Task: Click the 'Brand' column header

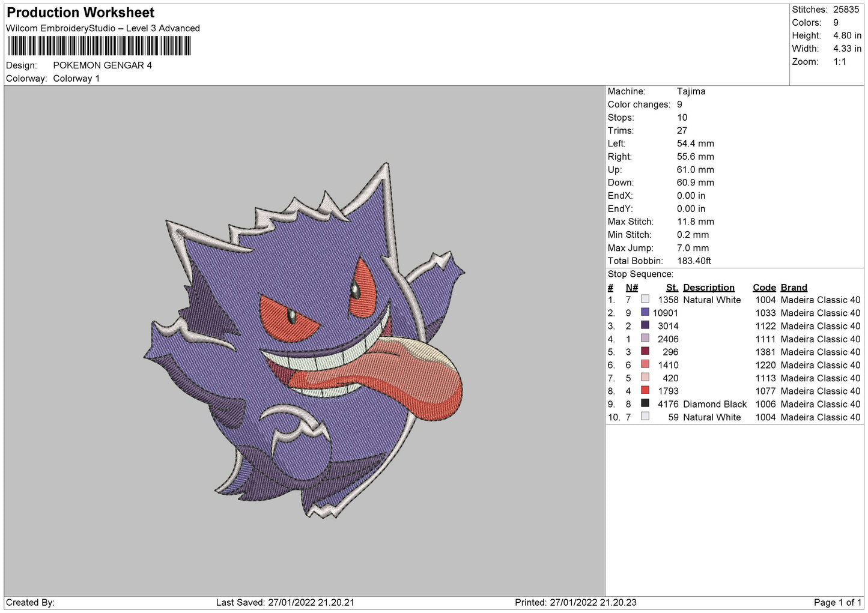Action: pyautogui.click(x=794, y=288)
